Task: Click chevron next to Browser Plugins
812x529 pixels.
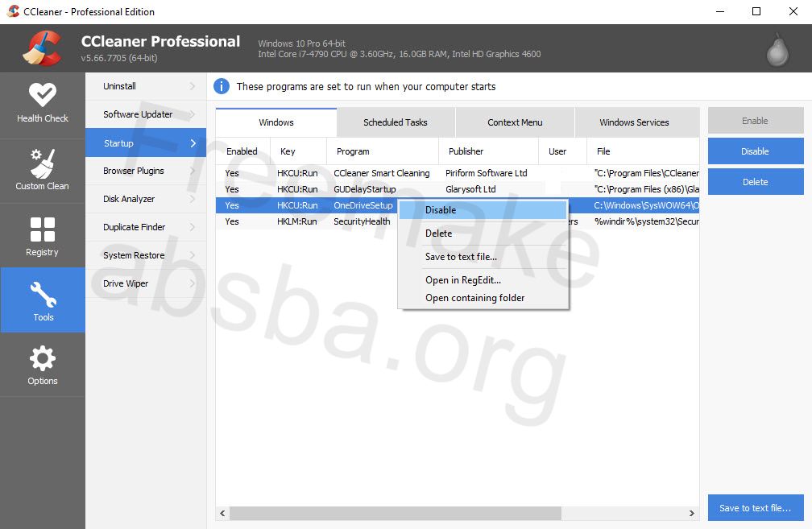Action: [193, 171]
